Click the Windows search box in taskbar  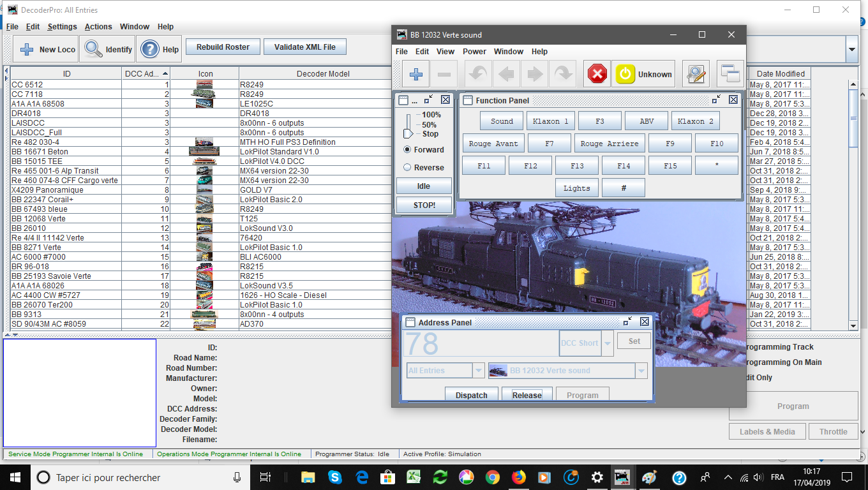click(x=140, y=477)
